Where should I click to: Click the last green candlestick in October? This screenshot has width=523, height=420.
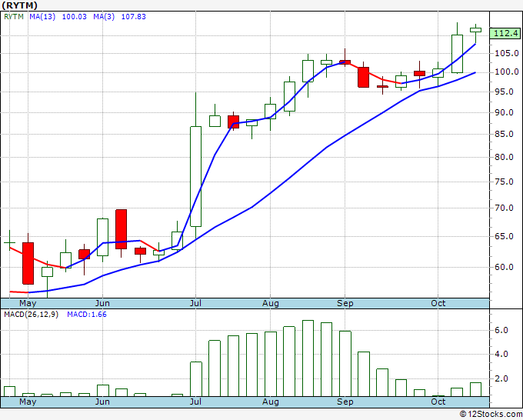pyautogui.click(x=475, y=30)
